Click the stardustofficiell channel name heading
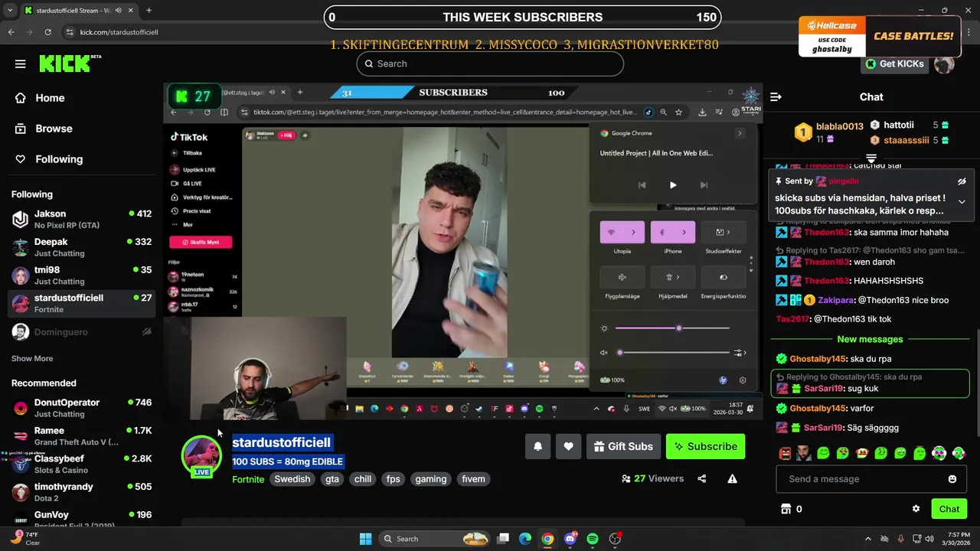980x551 pixels. click(x=282, y=442)
